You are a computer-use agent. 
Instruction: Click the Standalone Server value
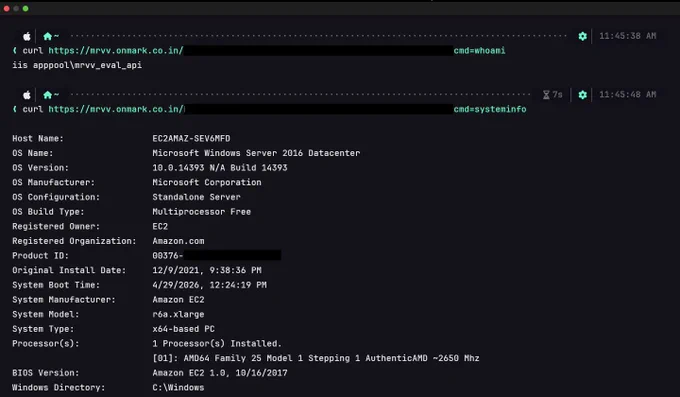tap(196, 197)
